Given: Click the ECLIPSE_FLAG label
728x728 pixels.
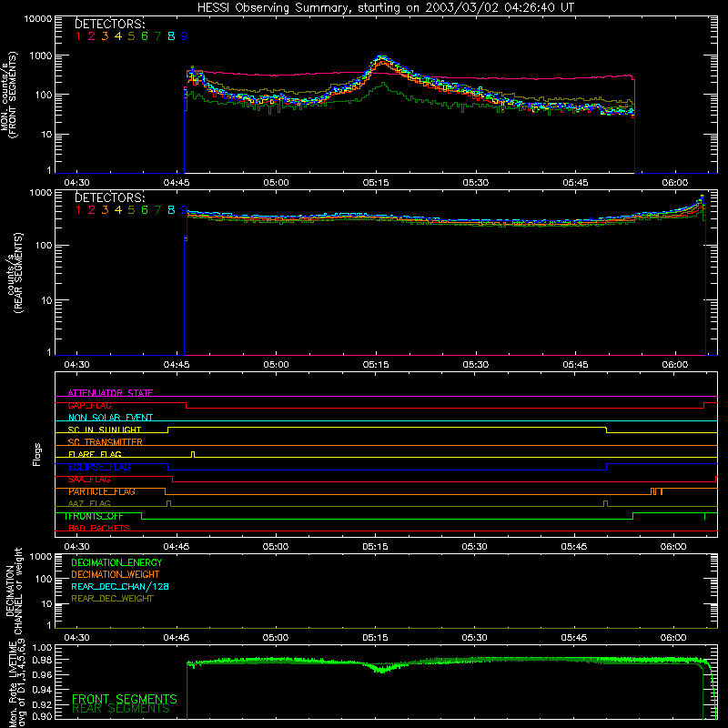Looking at the screenshot, I should click(99, 467).
